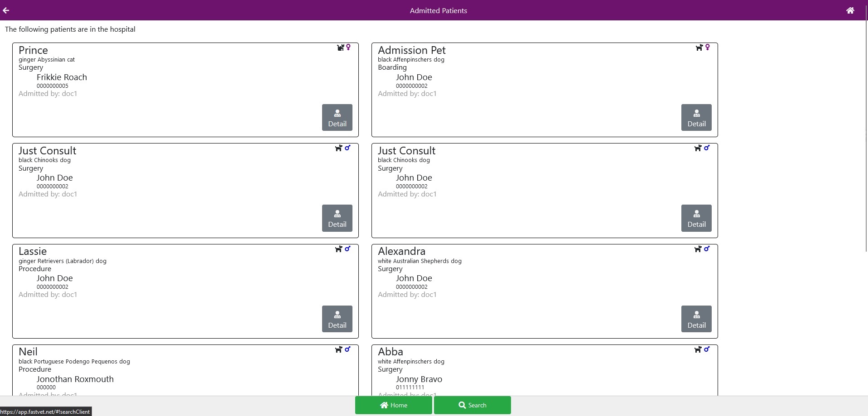Open Detail for Admission Pet
This screenshot has width=868, height=416.
click(x=696, y=118)
